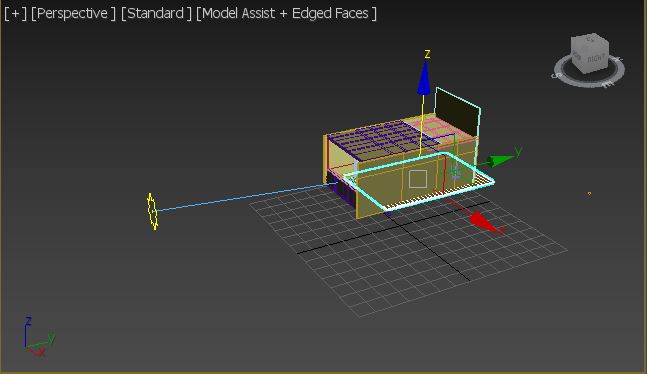Click the blue Z-axis gizmo arrow
The width and height of the screenshot is (647, 374).
click(424, 78)
